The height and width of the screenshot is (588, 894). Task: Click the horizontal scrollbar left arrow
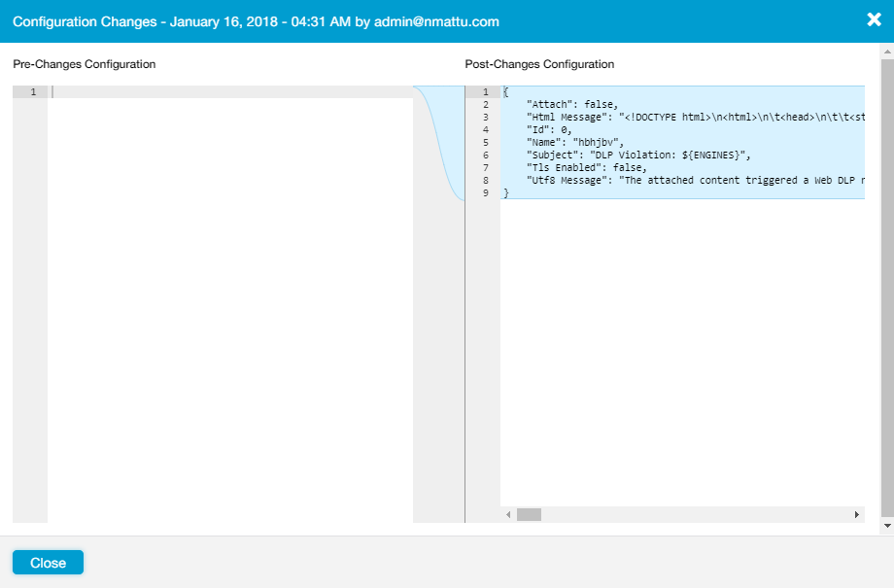pyautogui.click(x=508, y=514)
